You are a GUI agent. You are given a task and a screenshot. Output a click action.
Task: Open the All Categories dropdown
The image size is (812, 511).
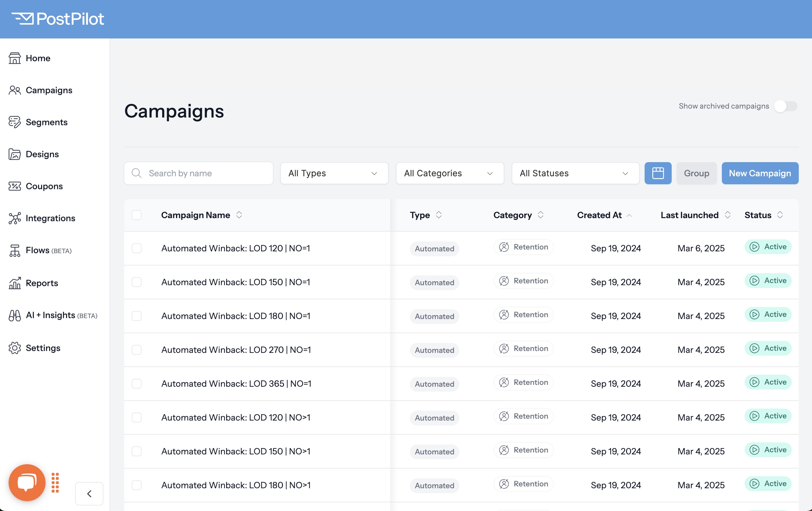(450, 173)
